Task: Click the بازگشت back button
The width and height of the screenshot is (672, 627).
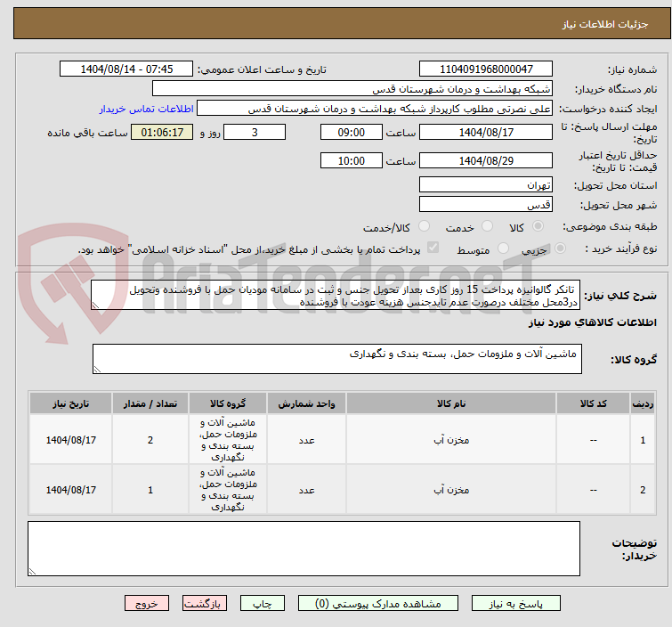Action: [205, 604]
